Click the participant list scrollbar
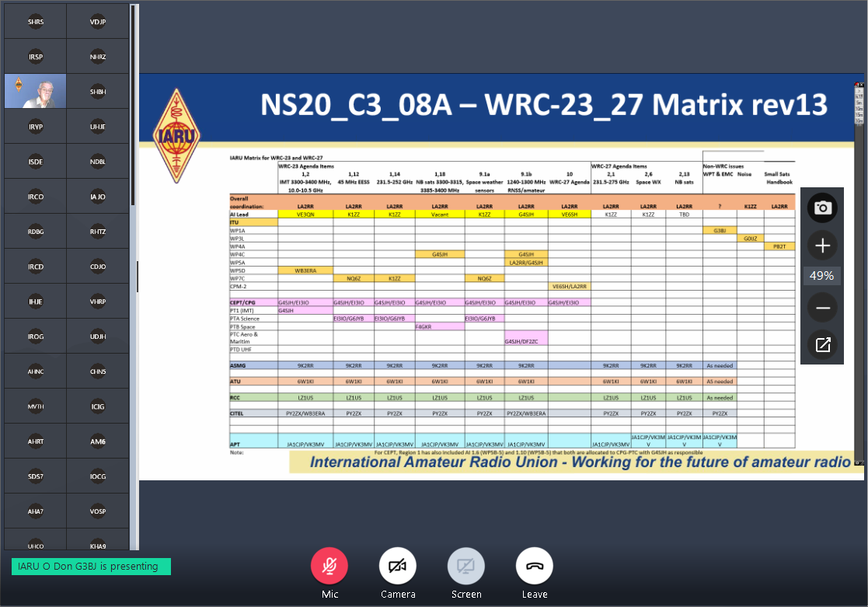The width and height of the screenshot is (868, 607). point(133,105)
